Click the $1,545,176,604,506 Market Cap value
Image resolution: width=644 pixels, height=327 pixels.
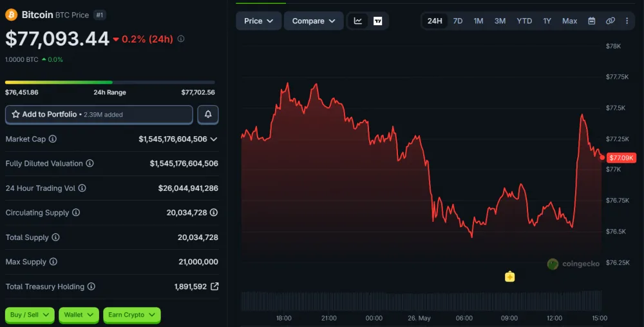pos(173,139)
